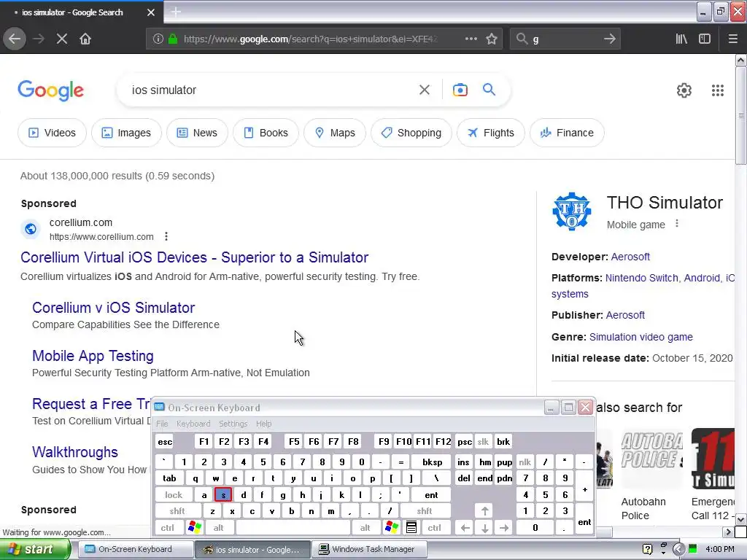Stop loading the page
Viewport: 747px width, 560px height.
62,39
